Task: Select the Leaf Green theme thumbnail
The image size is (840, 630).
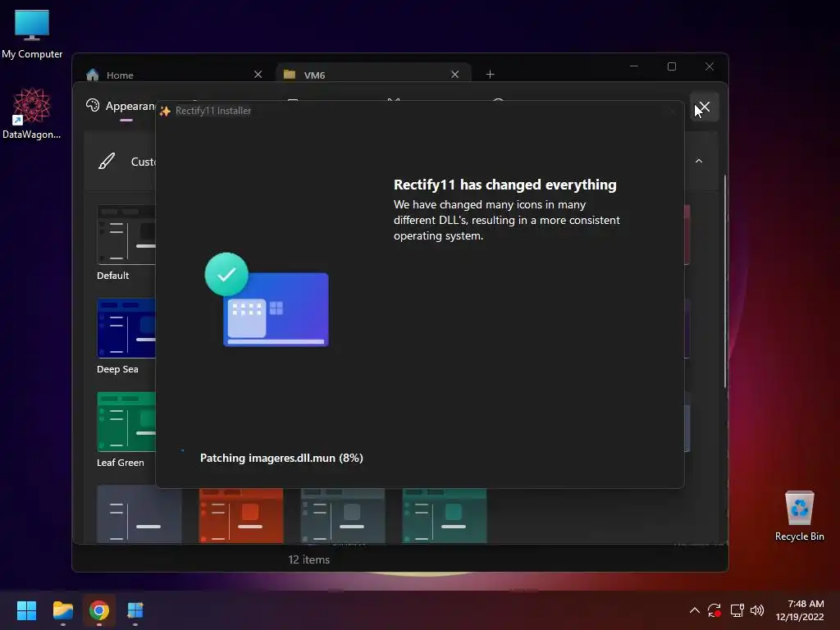Action: coord(126,422)
